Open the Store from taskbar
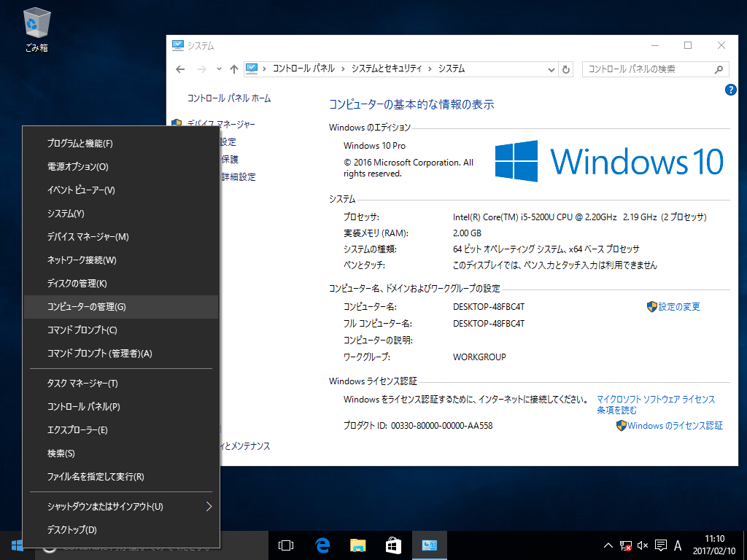The width and height of the screenshot is (747, 560). tap(393, 545)
